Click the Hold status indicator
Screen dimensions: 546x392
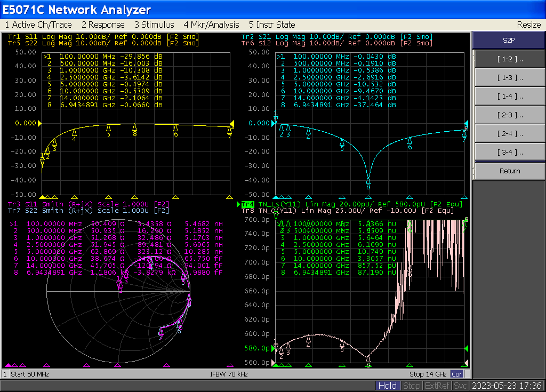[387, 386]
